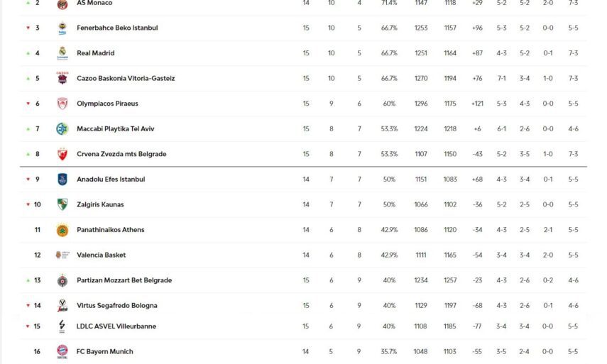The height and width of the screenshot is (364, 607).
Task: Click the Real Madrid team name
Action: (95, 53)
